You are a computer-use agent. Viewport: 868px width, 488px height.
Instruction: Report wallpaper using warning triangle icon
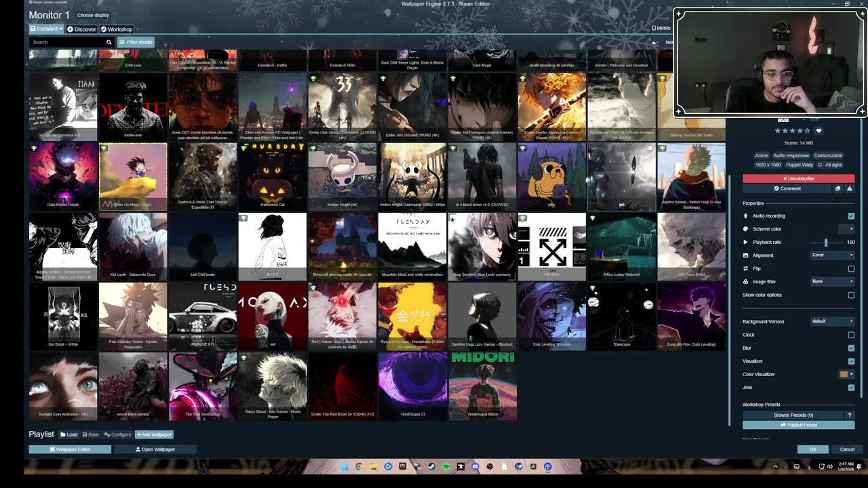click(x=849, y=188)
